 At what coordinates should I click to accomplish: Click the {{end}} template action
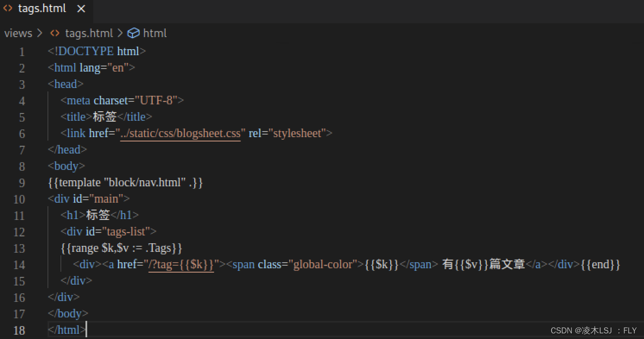[600, 264]
